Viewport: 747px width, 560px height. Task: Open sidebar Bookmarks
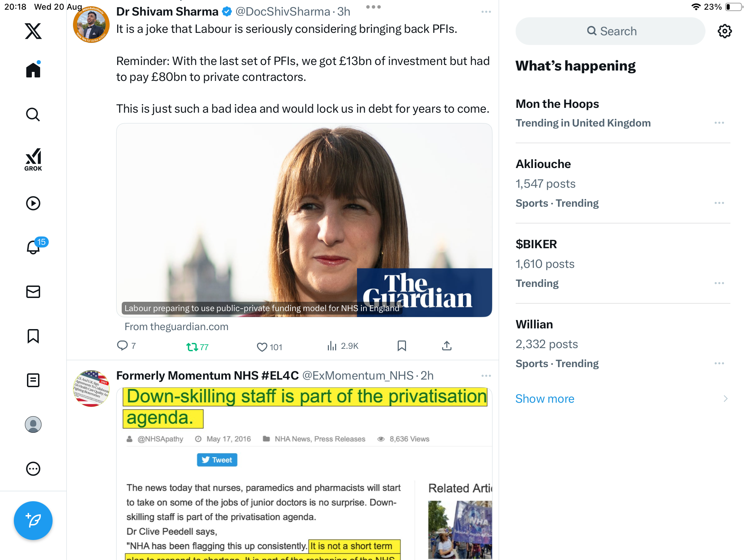(33, 336)
